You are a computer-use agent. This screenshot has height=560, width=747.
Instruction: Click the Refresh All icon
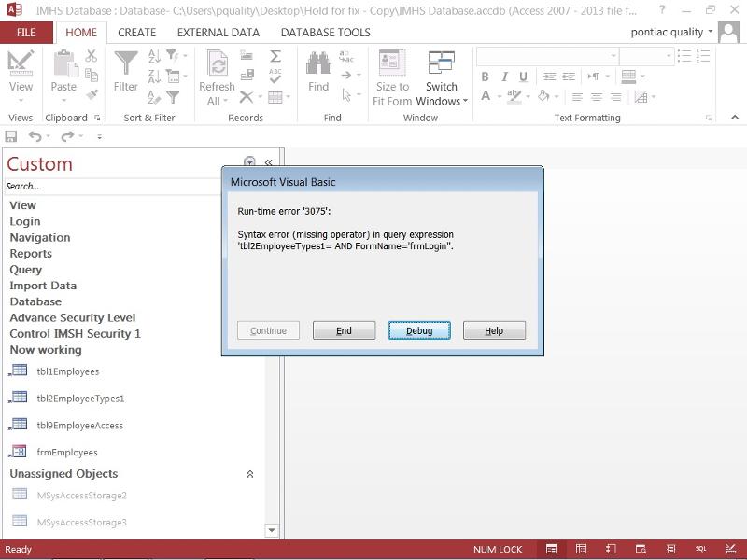click(x=217, y=63)
